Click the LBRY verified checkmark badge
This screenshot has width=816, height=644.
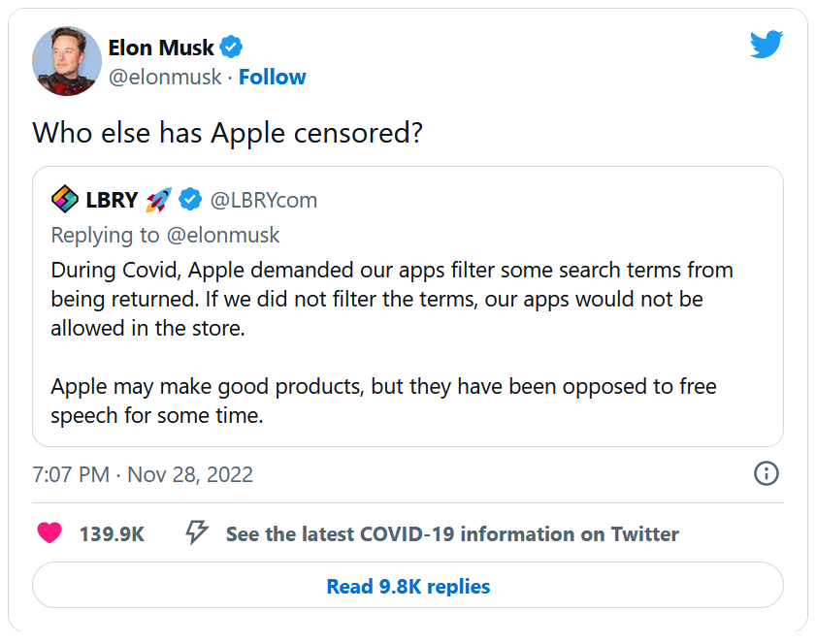191,200
